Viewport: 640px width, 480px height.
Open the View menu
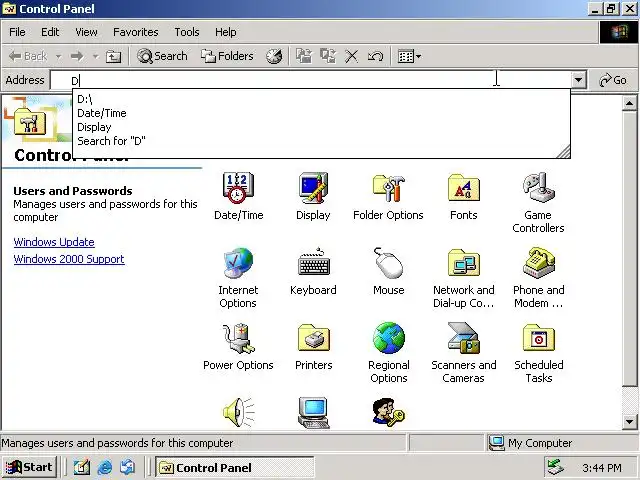click(86, 32)
